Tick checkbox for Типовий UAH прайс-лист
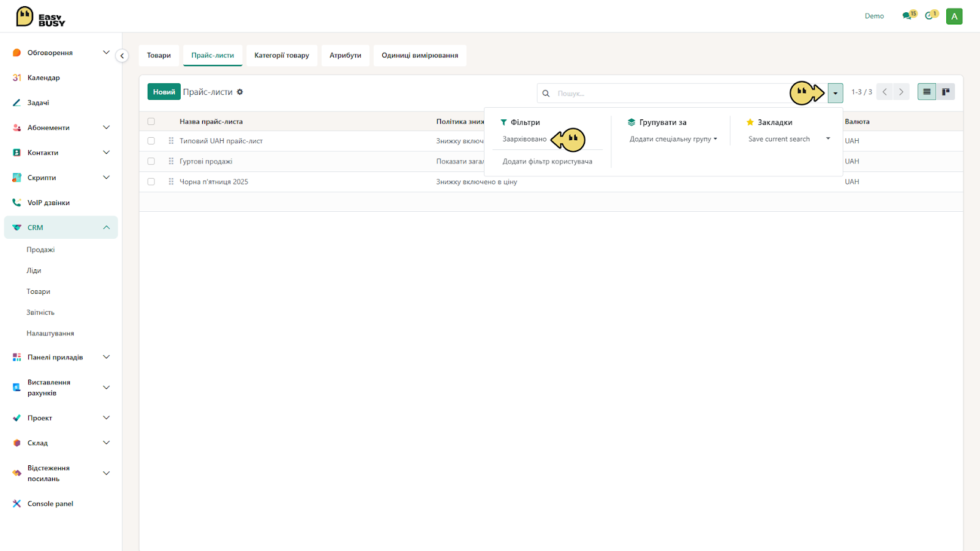The width and height of the screenshot is (980, 551). pyautogui.click(x=151, y=141)
